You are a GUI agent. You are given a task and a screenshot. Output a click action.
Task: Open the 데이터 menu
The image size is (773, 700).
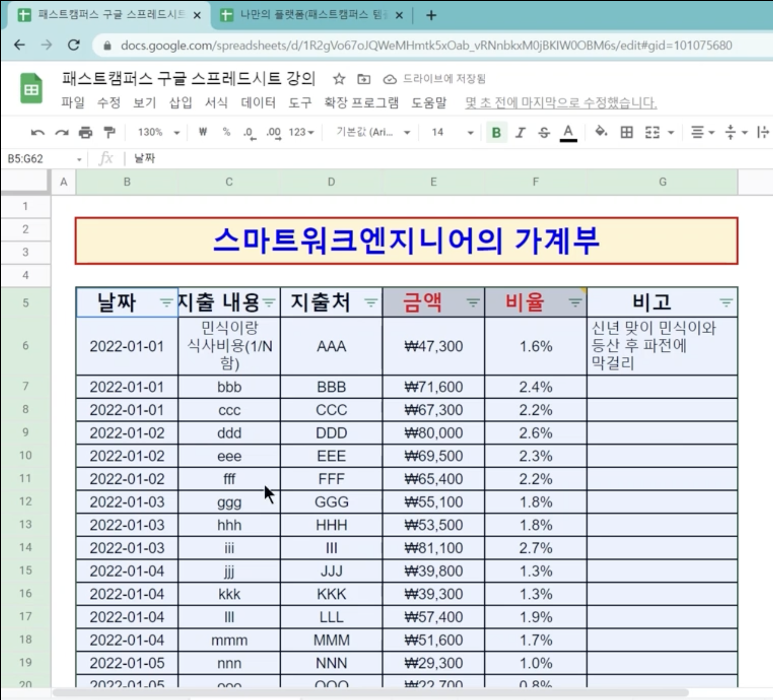coord(258,103)
